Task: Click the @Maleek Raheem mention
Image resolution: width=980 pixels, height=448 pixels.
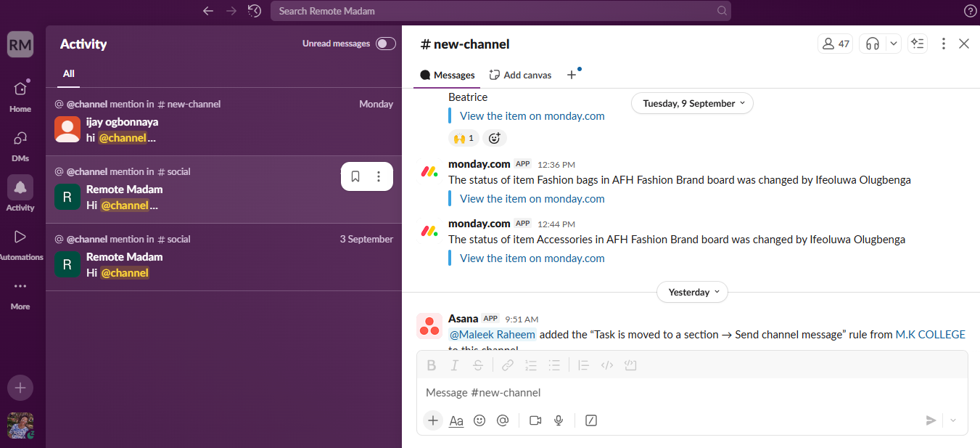Action: pyautogui.click(x=493, y=335)
